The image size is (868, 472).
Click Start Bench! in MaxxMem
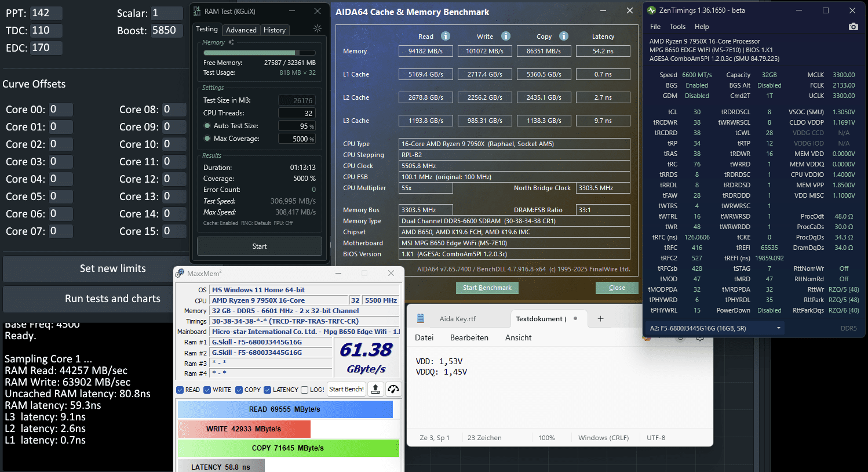tap(347, 389)
